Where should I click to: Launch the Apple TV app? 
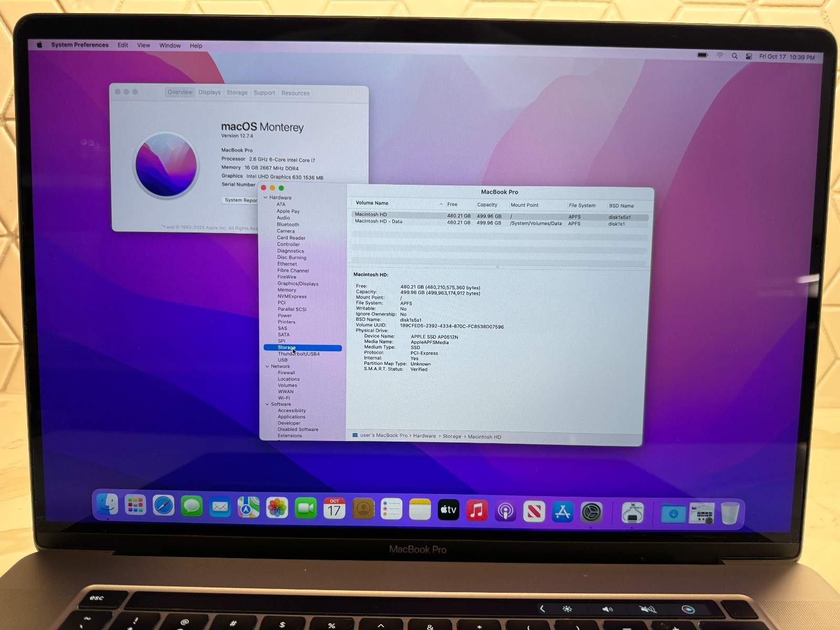pyautogui.click(x=448, y=510)
